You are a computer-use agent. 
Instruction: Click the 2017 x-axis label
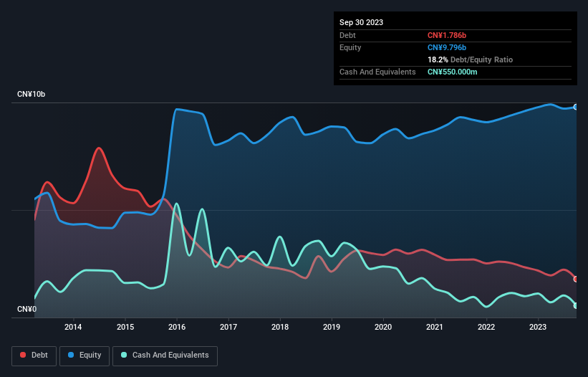(228, 327)
